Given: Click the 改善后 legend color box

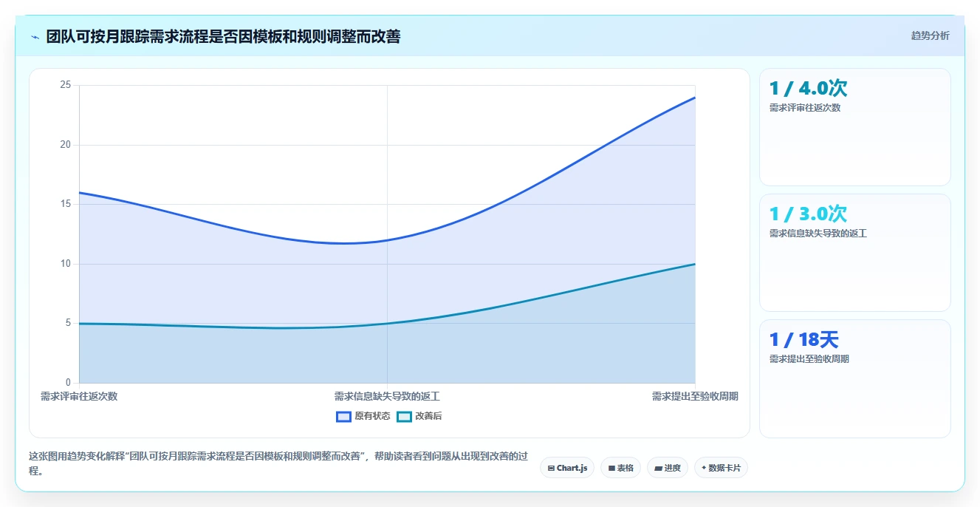Looking at the screenshot, I should 404,416.
